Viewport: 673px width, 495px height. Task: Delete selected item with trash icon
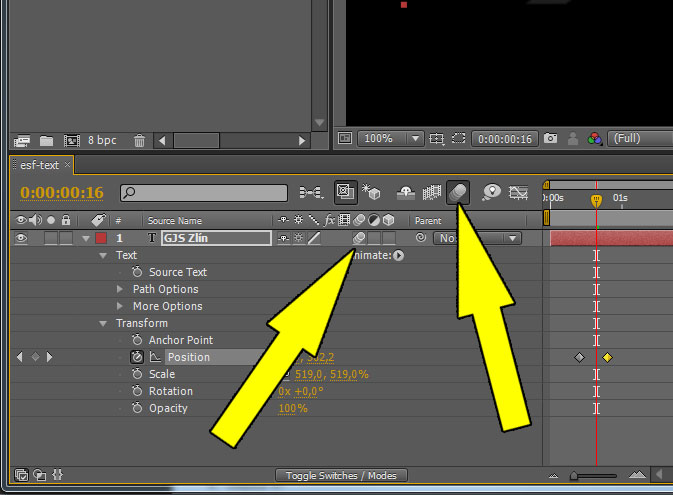(139, 140)
